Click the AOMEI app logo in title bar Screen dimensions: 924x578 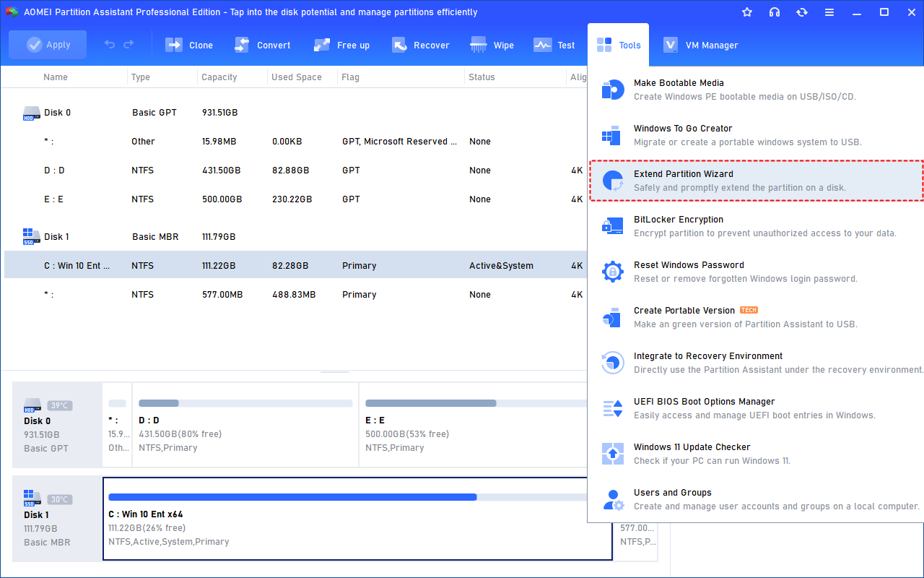[12, 12]
